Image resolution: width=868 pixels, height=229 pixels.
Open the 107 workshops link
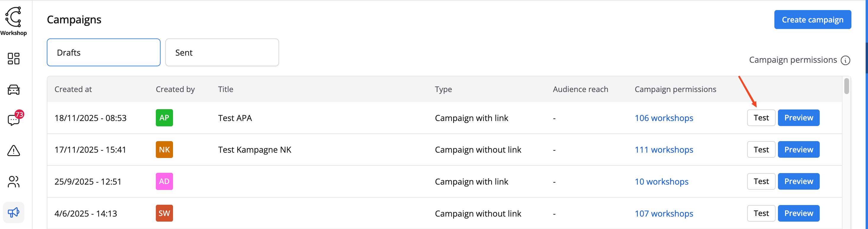click(x=664, y=214)
